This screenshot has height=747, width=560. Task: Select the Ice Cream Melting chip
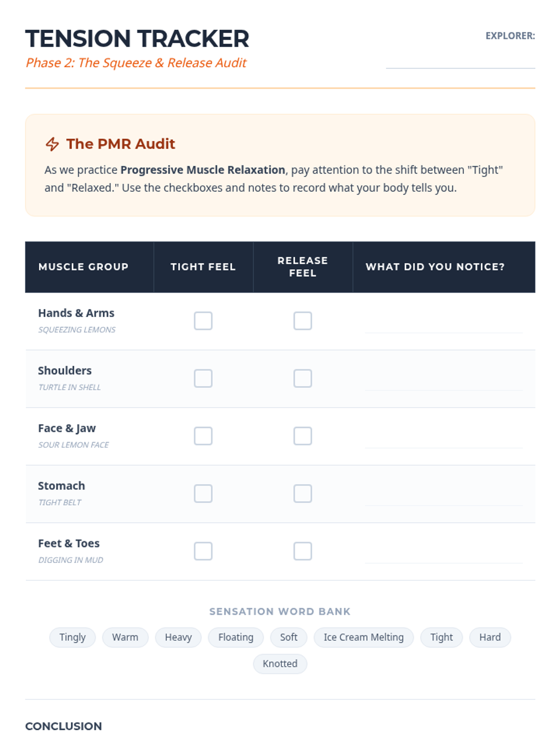click(x=364, y=637)
